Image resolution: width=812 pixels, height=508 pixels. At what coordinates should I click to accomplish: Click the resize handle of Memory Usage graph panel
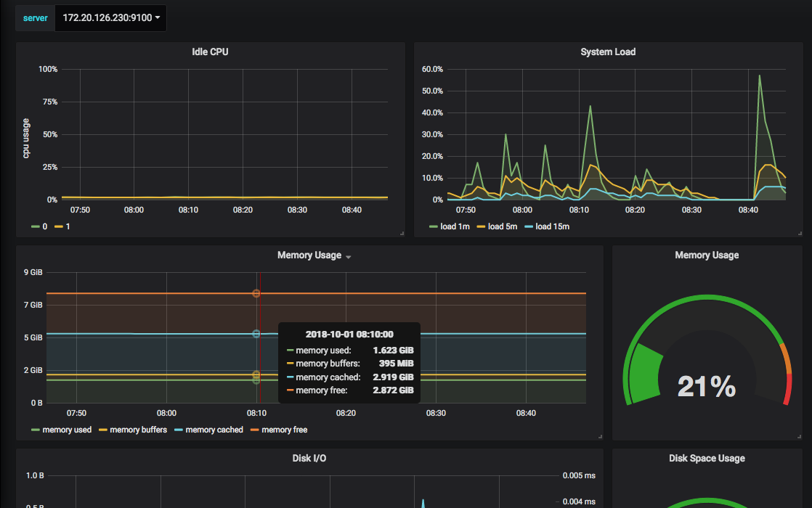(600, 437)
